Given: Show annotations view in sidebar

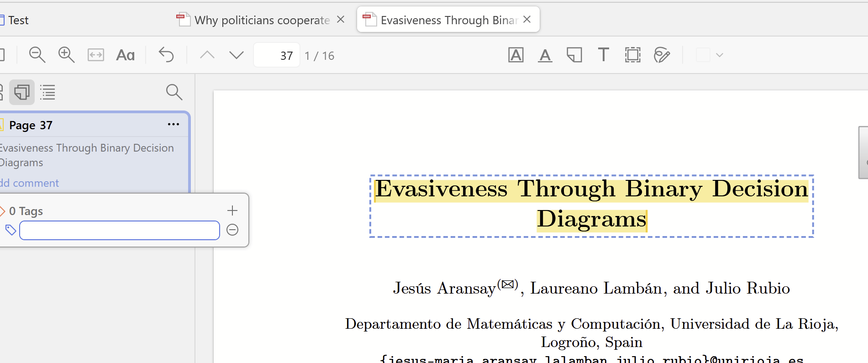Looking at the screenshot, I should 22,92.
